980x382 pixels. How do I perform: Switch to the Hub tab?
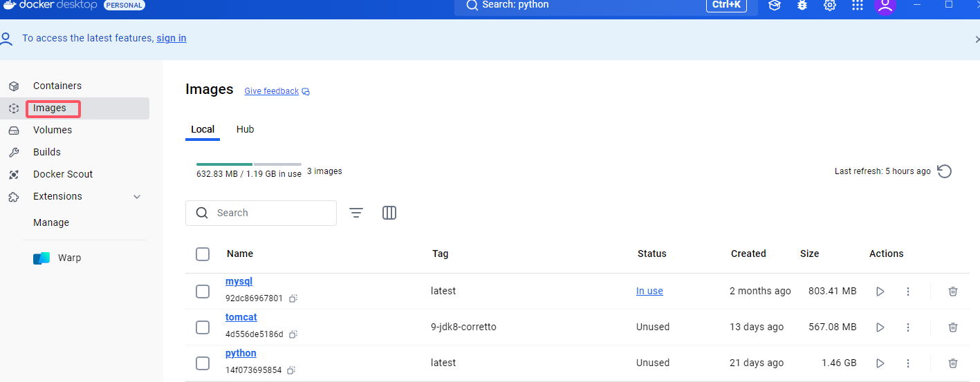245,129
